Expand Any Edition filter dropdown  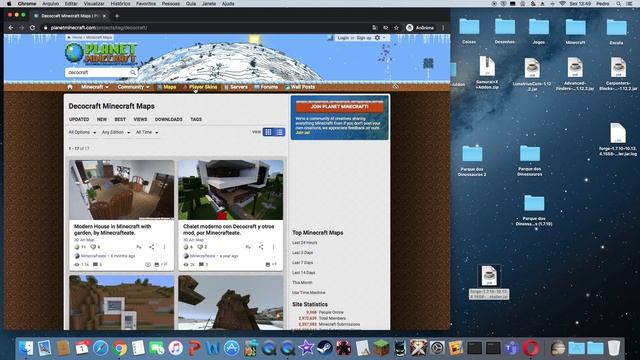point(116,132)
